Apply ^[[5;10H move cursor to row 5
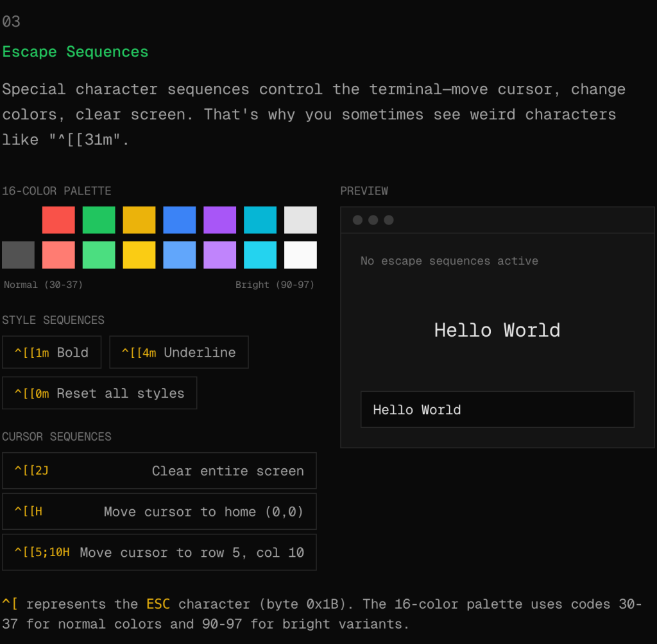Viewport: 657px width, 644px height. pos(159,552)
